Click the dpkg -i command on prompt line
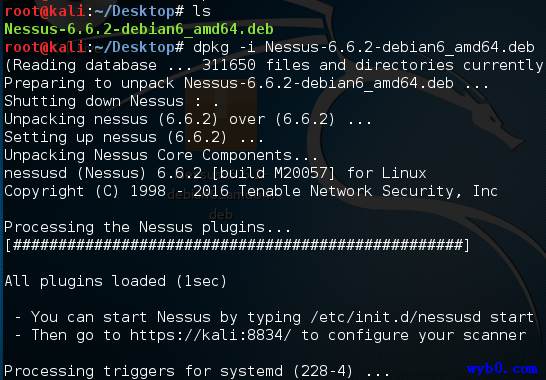 pos(364,47)
